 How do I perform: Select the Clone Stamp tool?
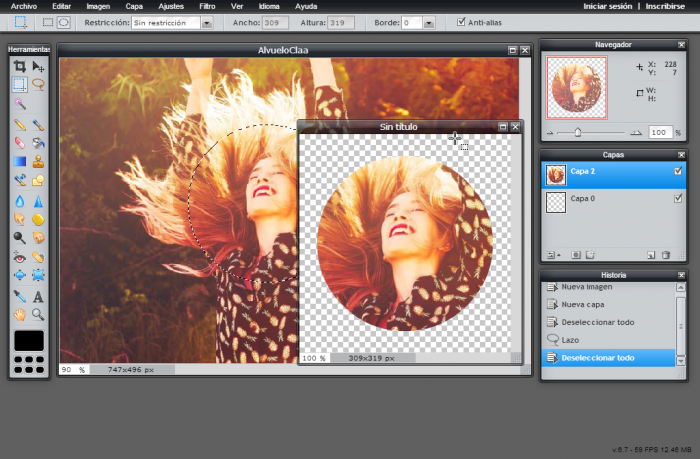coord(38,162)
